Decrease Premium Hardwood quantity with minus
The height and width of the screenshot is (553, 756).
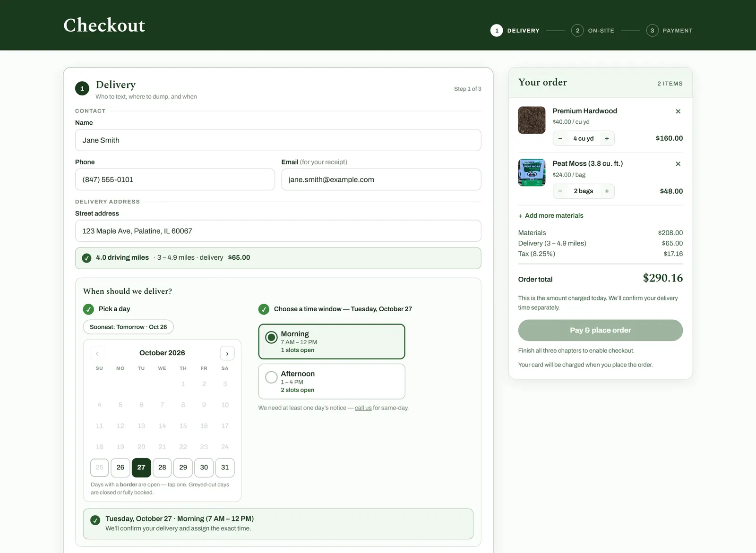click(x=560, y=138)
